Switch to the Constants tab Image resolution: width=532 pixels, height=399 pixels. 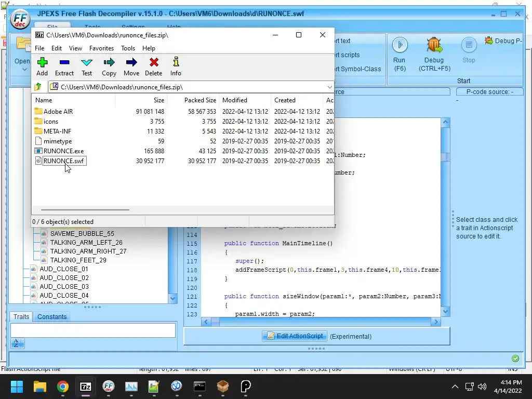click(x=52, y=316)
